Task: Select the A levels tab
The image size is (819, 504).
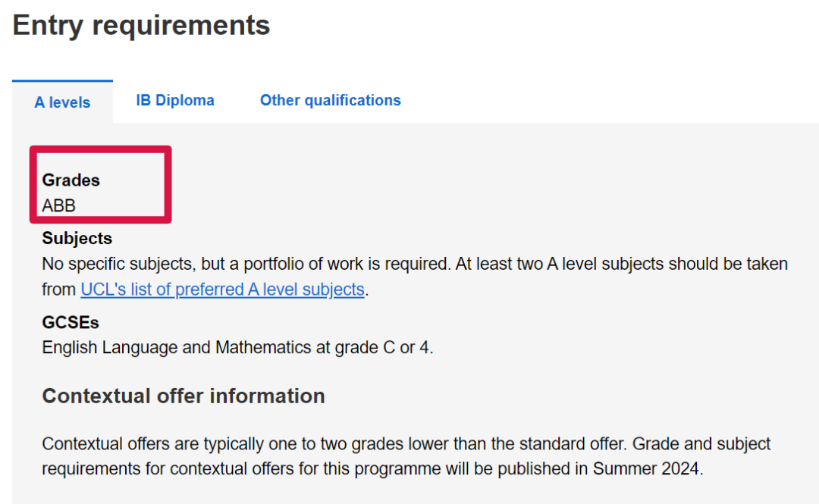Action: coord(62,102)
